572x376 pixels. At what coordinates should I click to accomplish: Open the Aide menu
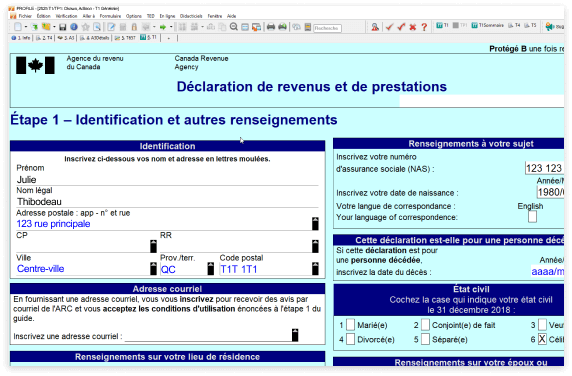coord(231,16)
